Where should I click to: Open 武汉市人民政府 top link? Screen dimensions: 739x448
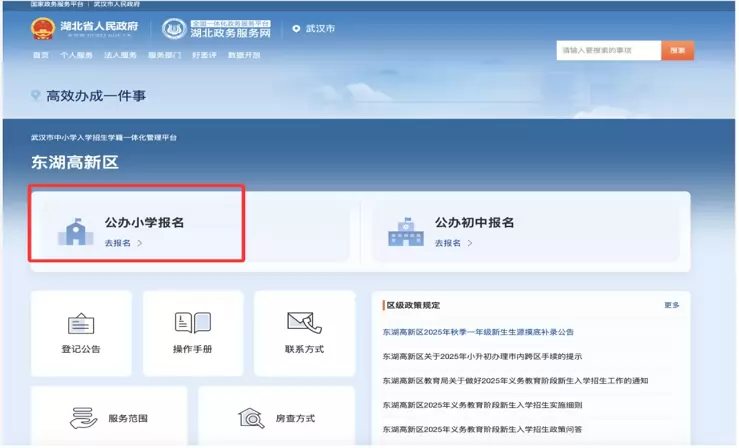[x=116, y=4]
